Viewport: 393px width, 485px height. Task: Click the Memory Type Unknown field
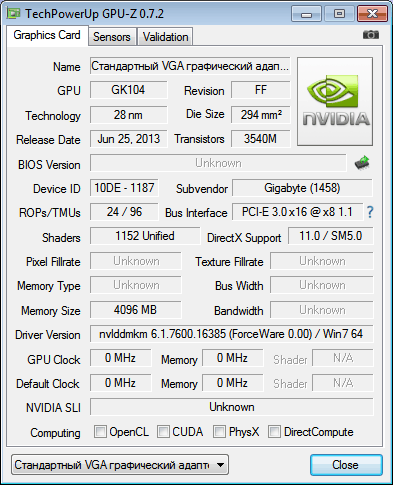(136, 285)
